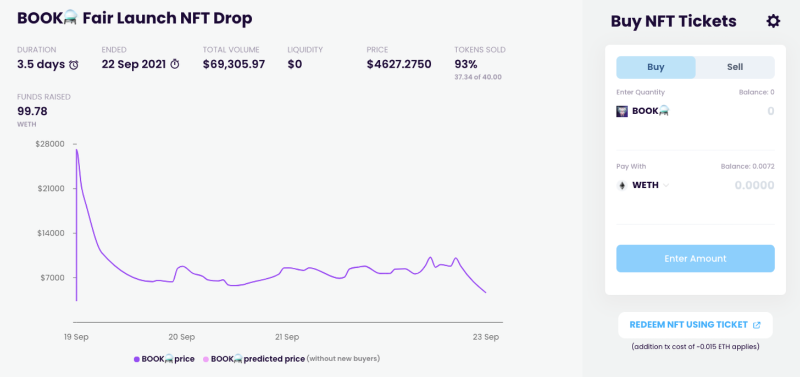This screenshot has height=377, width=800.
Task: Click the BOOK token avatar icon
Action: 622,111
